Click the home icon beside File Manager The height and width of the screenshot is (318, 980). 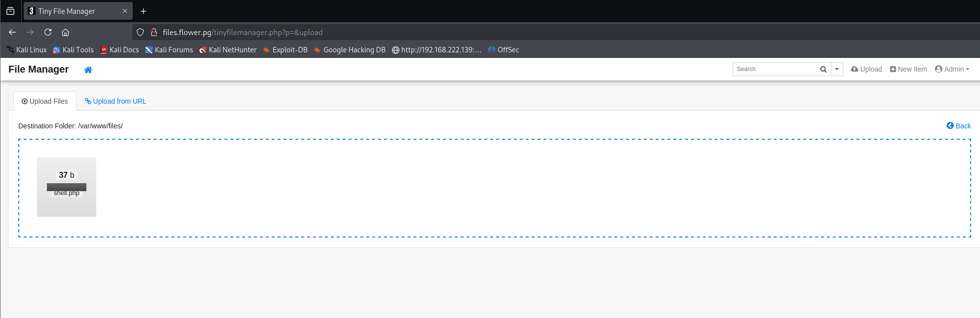[x=88, y=70]
